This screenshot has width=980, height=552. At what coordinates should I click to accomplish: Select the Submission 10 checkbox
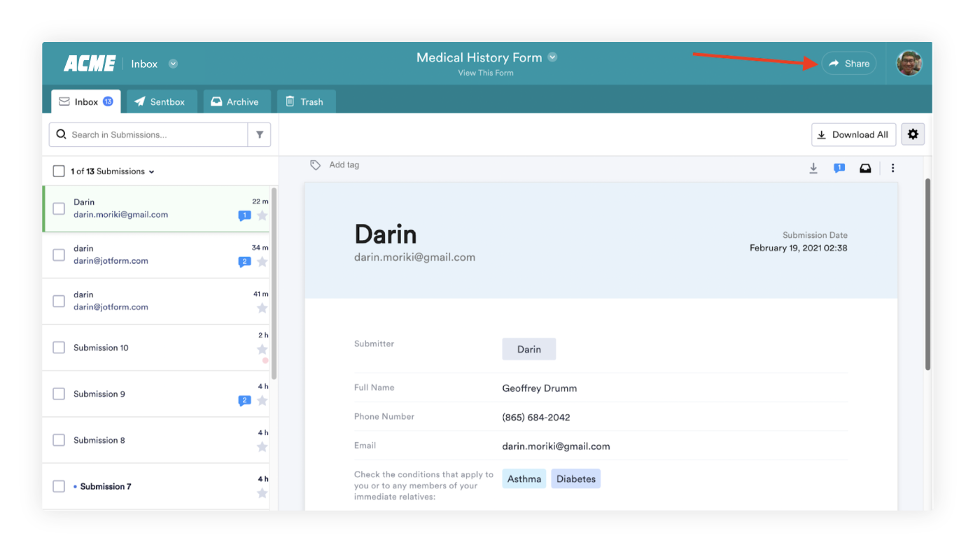(59, 347)
